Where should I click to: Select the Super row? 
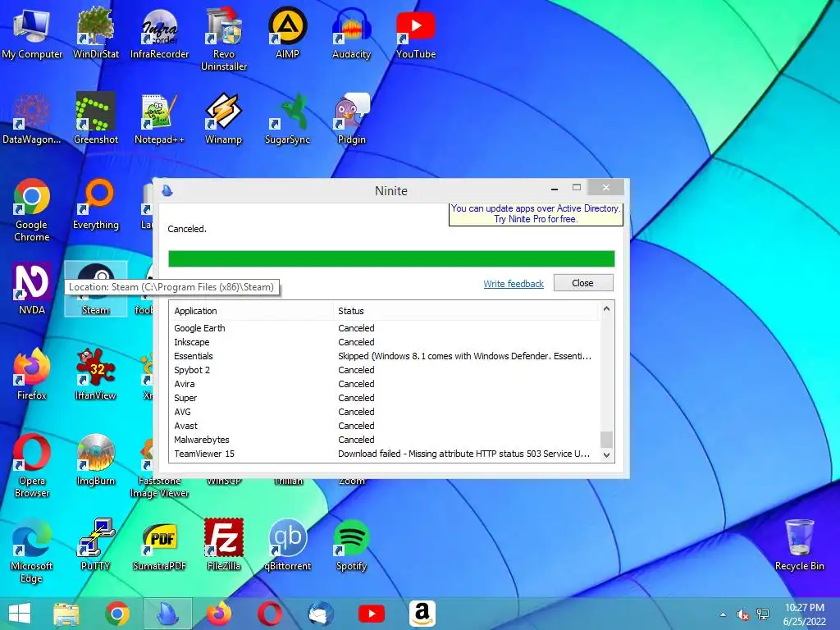385,398
